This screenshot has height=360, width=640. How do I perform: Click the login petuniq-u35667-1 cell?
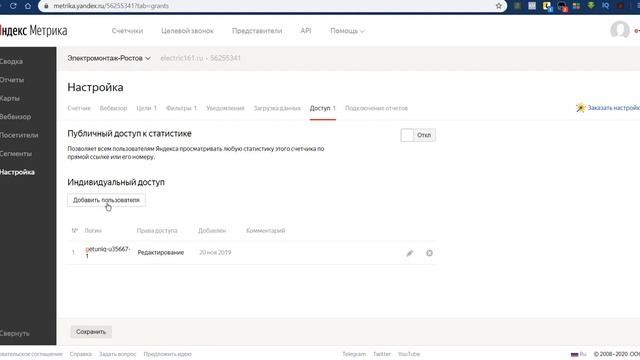click(x=107, y=252)
